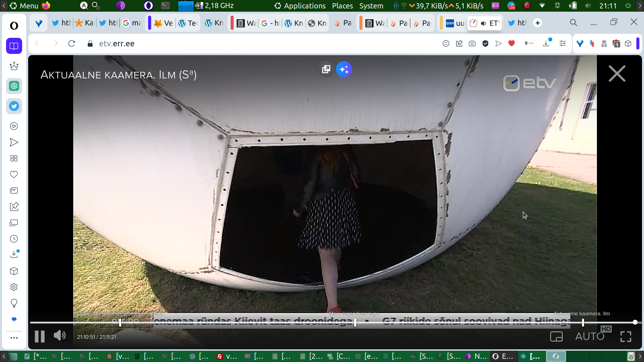The width and height of the screenshot is (644, 362).
Task: Open the downloads toolbar icon
Action: (546, 43)
